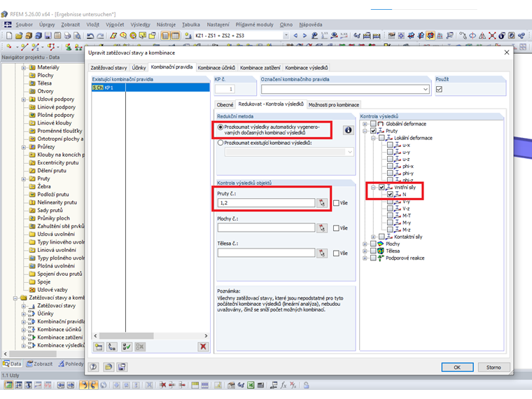Image resolution: width=532 pixels, height=399 pixels.
Task: Pick surfaces graphically for Plochy č. field
Action: pyautogui.click(x=322, y=228)
